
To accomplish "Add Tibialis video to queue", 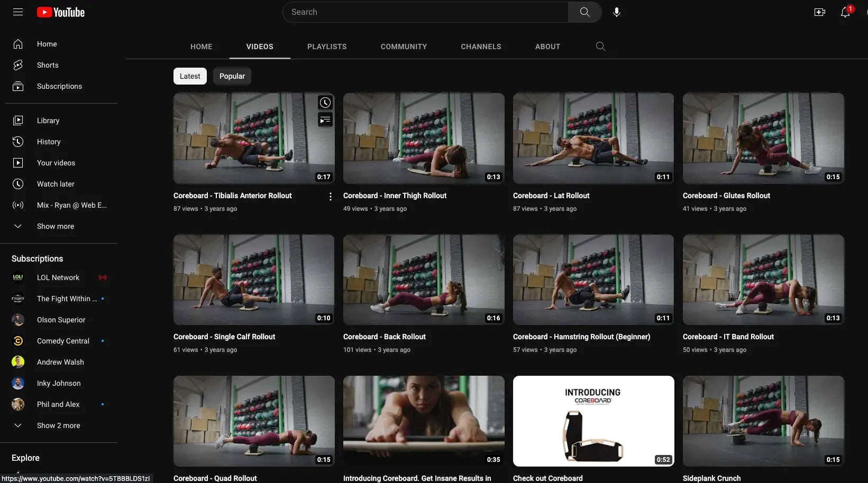I will [x=325, y=120].
